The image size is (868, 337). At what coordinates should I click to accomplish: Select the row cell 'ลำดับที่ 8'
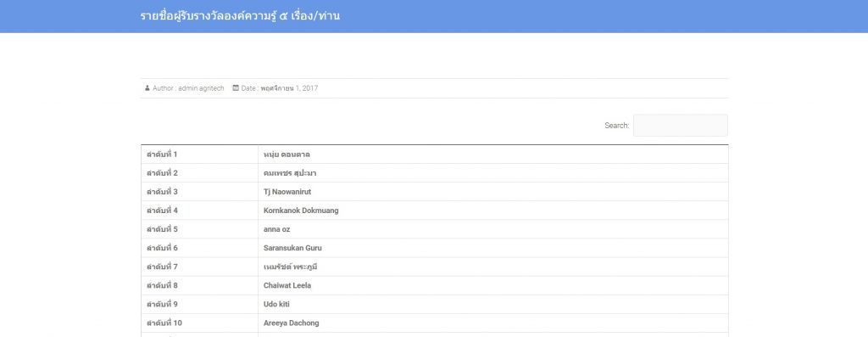[x=199, y=286]
